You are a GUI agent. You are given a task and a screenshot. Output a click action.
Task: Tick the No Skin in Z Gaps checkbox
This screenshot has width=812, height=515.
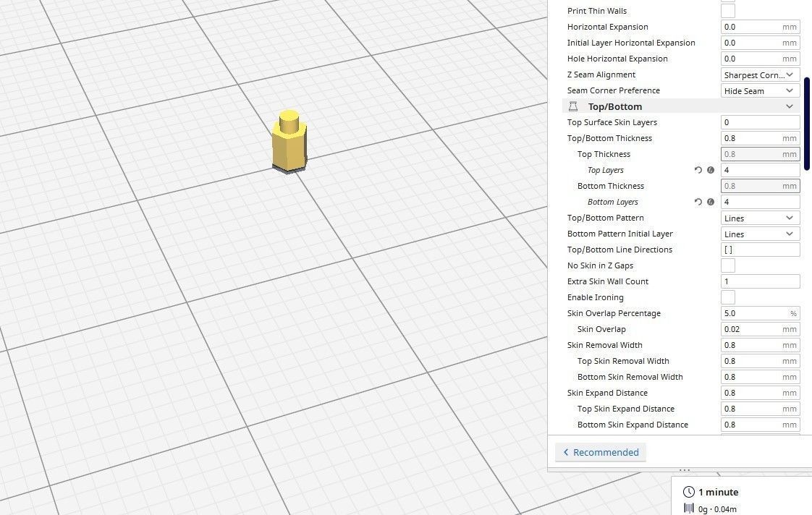728,265
